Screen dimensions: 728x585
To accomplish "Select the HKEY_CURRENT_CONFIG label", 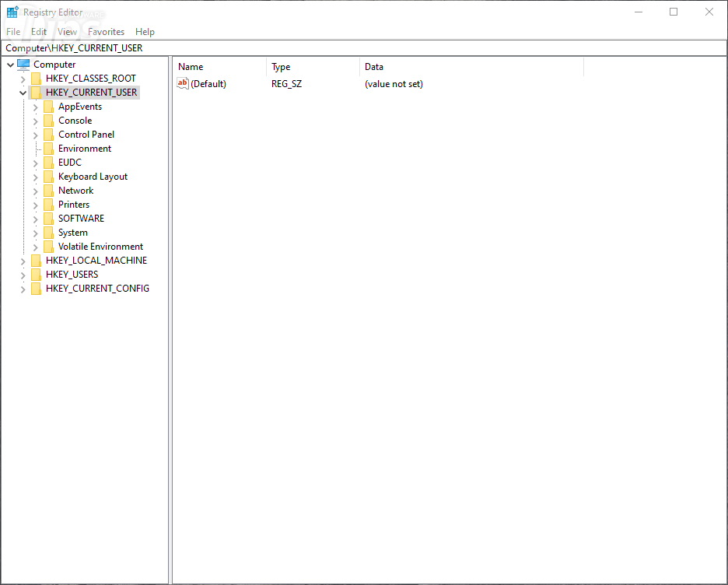I will (97, 289).
